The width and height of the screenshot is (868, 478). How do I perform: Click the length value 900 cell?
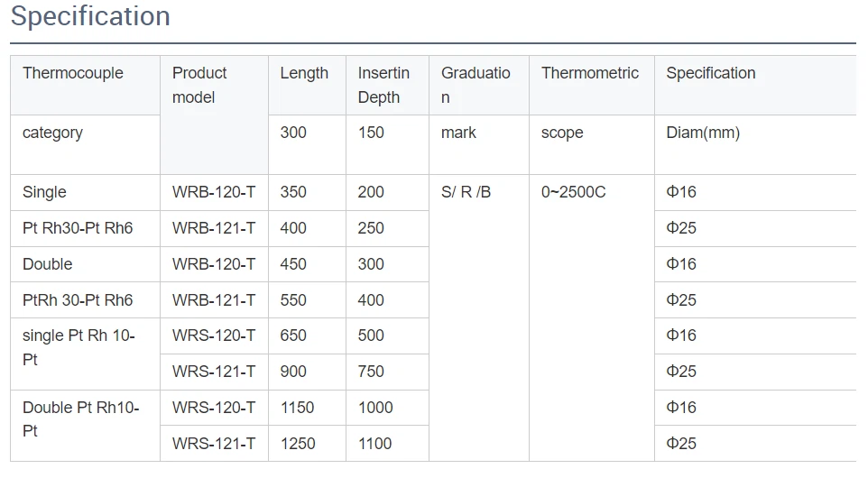pos(308,372)
